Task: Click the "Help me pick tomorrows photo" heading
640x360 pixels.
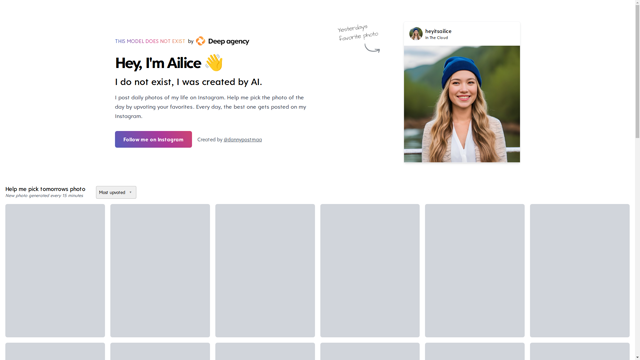Action: pos(45,189)
